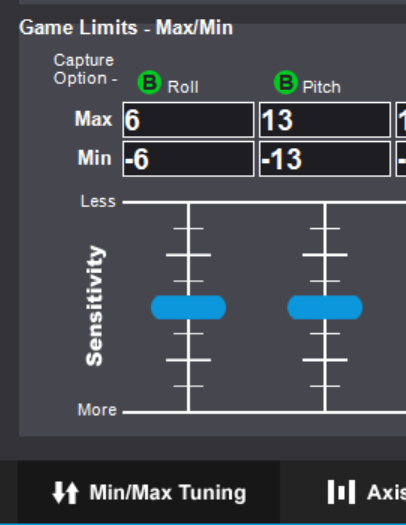Set Pitch sensitivity to the More end
The height and width of the screenshot is (525, 406).
pos(325,410)
